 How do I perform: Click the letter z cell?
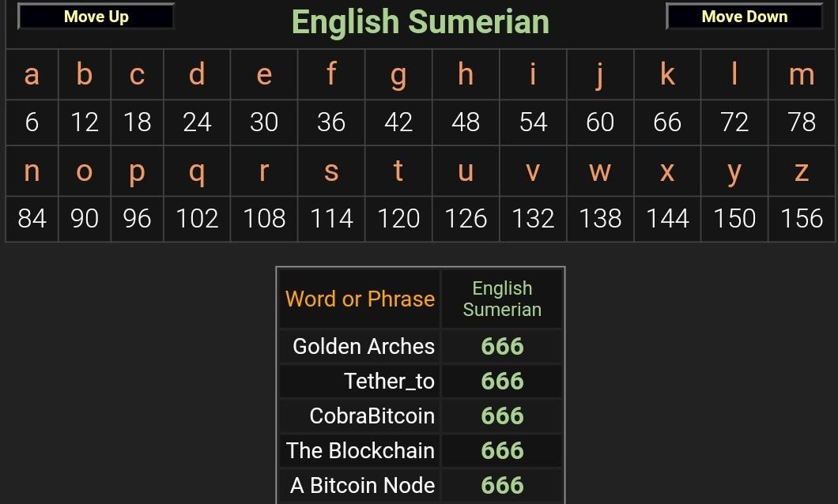(x=801, y=171)
